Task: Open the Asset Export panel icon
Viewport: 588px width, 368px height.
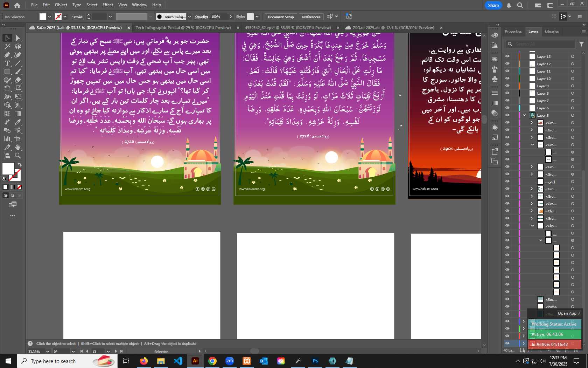Action: click(495, 151)
